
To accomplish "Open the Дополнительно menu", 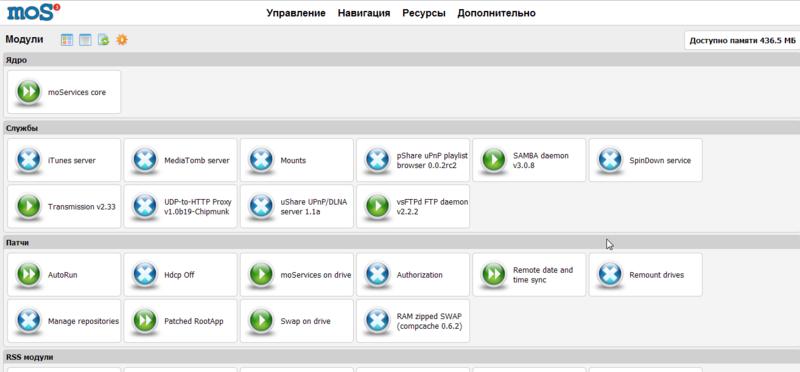I will pyautogui.click(x=496, y=13).
